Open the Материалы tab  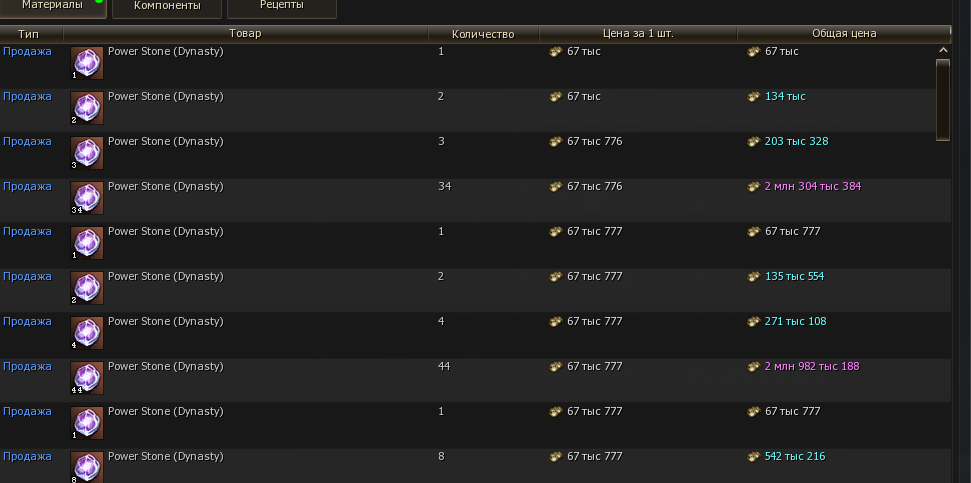(x=52, y=6)
